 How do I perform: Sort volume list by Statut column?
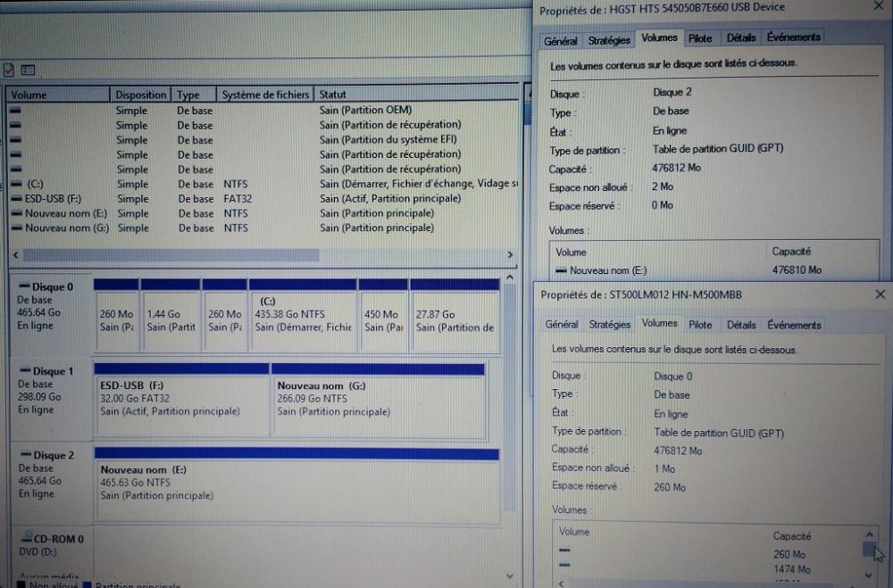tap(333, 95)
